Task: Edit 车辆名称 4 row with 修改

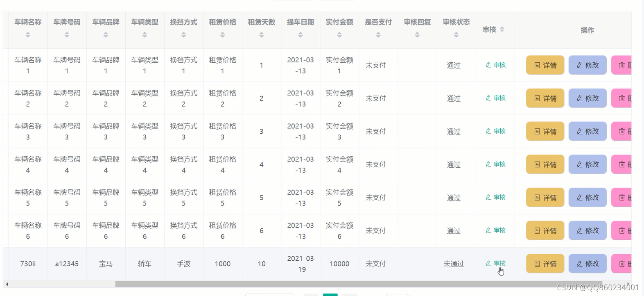Action: coord(588,164)
